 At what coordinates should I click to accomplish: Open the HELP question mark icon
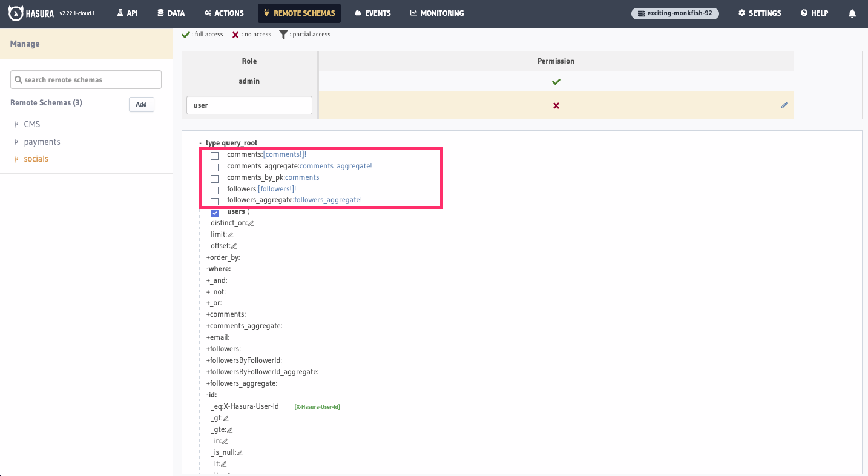(803, 13)
